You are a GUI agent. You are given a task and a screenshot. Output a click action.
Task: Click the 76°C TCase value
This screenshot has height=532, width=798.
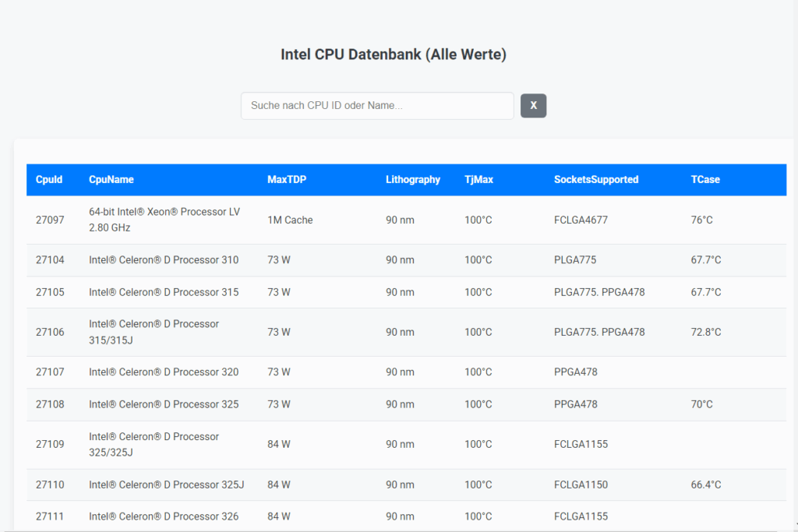click(702, 220)
